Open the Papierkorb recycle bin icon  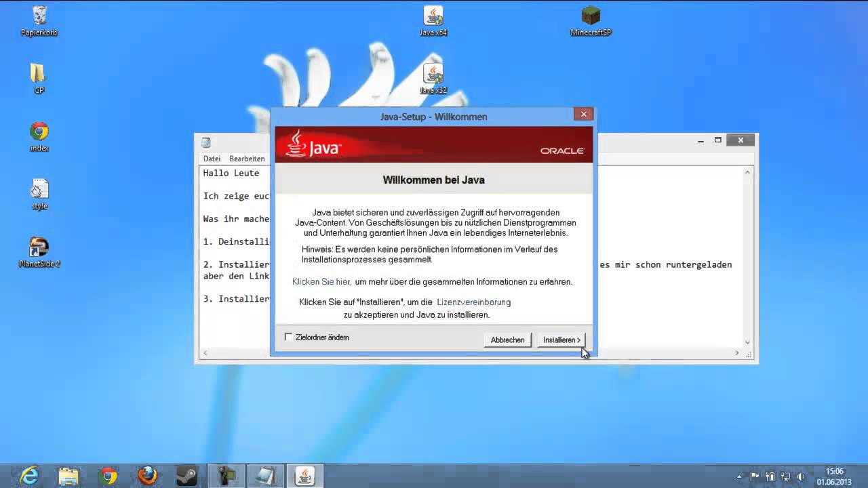tap(39, 21)
